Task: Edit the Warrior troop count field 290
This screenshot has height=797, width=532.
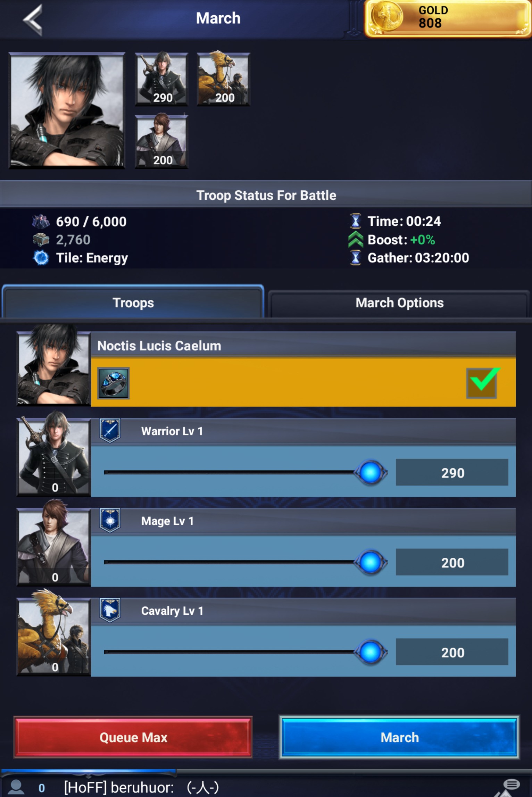Action: [x=452, y=472]
